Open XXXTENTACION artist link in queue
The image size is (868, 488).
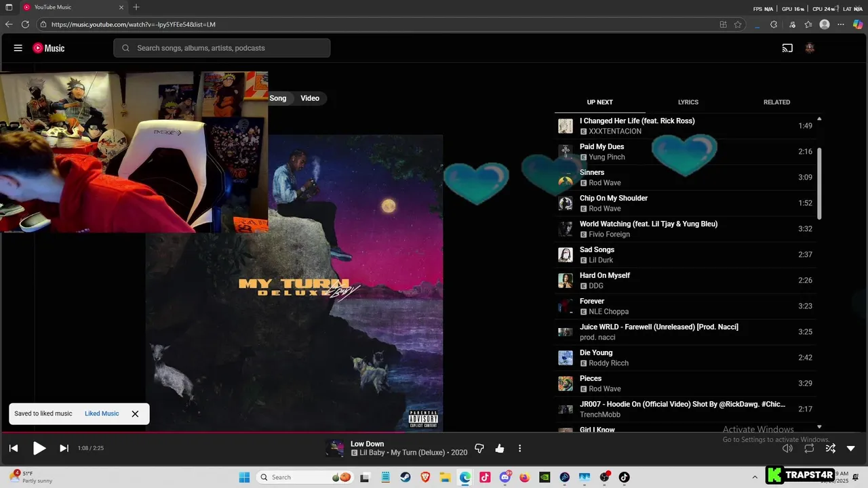pos(614,131)
